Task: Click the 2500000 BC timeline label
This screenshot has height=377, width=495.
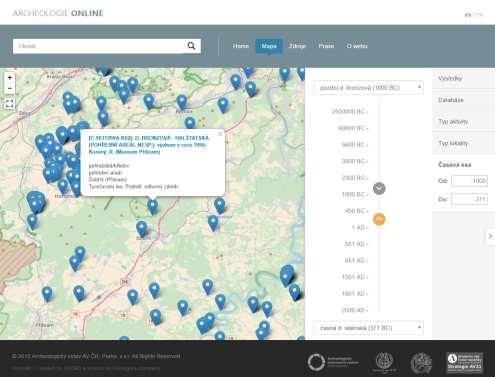Action: 348,112
